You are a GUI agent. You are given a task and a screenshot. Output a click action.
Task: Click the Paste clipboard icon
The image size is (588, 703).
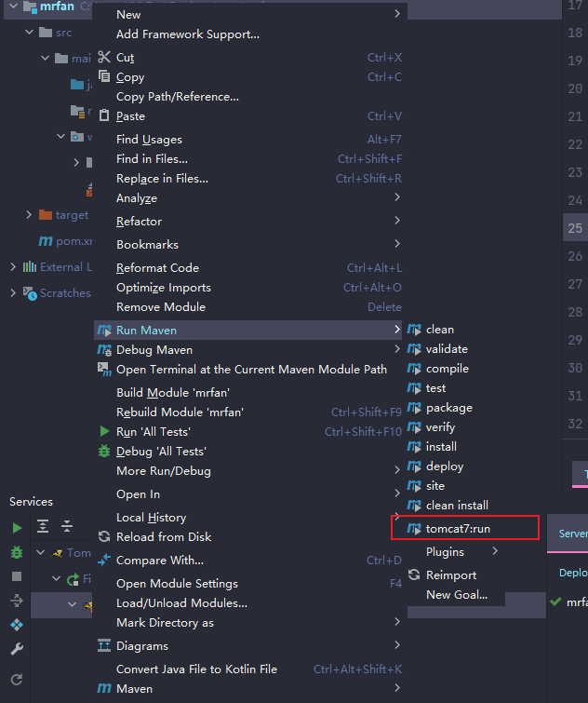pos(104,115)
